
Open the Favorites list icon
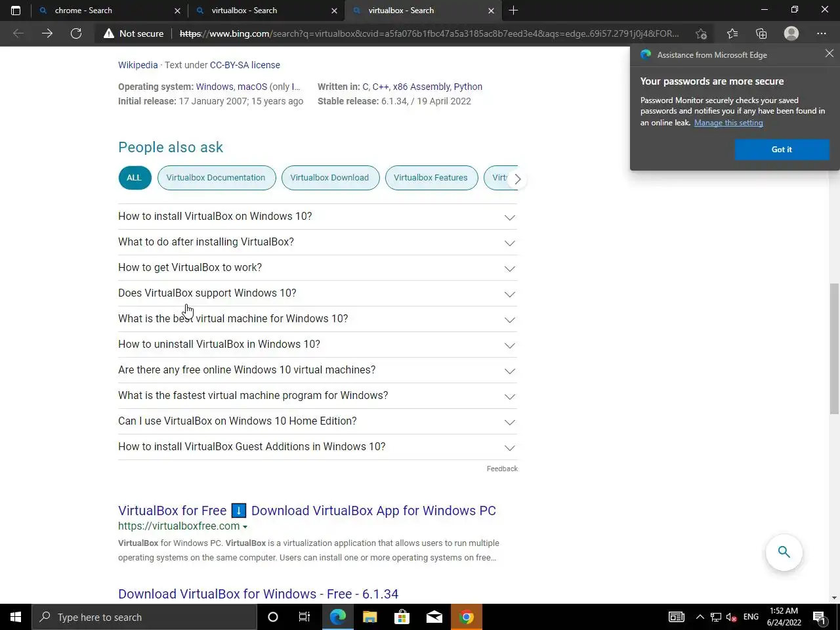click(x=732, y=33)
